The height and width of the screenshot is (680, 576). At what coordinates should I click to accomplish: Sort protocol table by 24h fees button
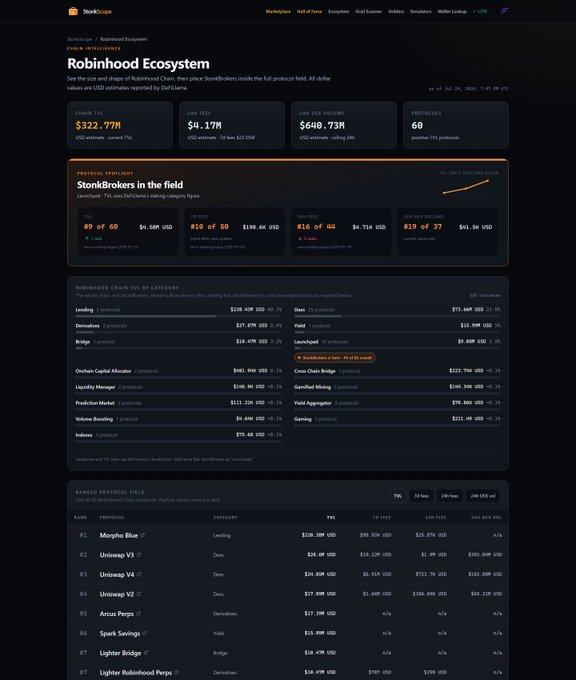tap(449, 496)
